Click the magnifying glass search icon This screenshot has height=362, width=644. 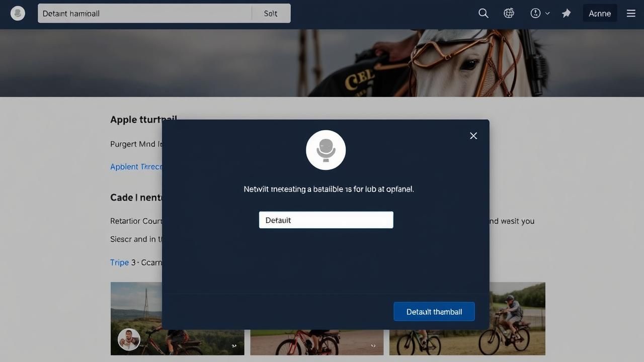(483, 14)
